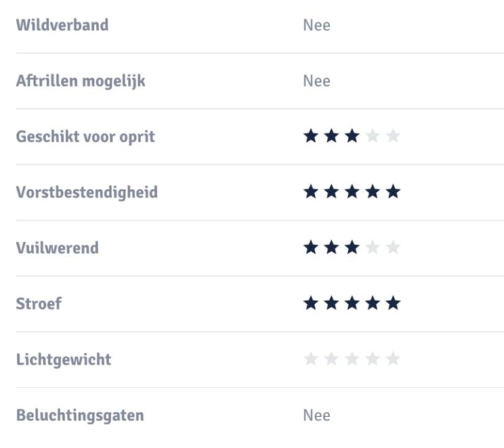Click the Lichtgewicht label

tap(64, 359)
